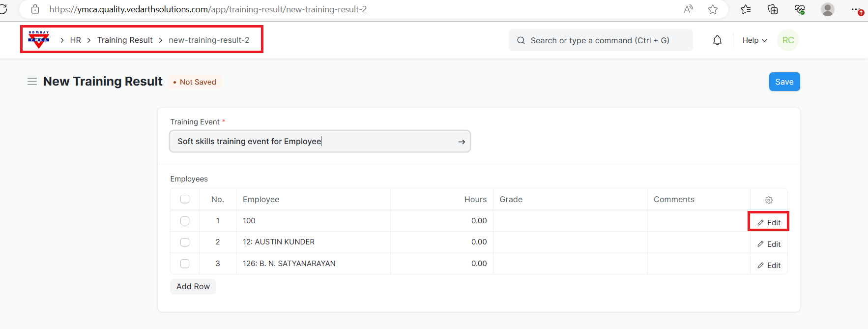Open browser collections icon
This screenshot has width=868, height=329.
coord(773,9)
